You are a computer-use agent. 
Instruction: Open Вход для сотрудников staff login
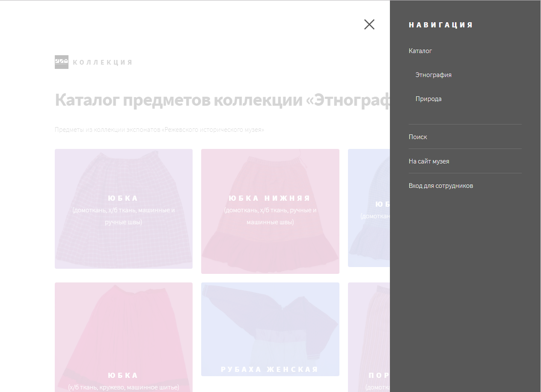coord(440,186)
